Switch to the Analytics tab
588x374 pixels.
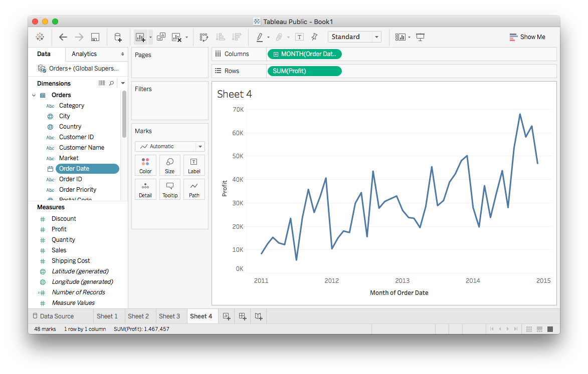(x=84, y=54)
